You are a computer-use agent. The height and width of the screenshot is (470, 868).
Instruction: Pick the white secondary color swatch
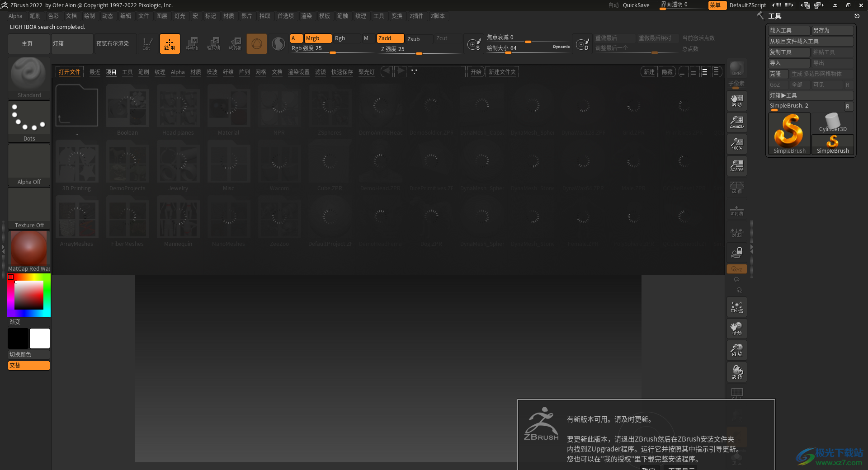[40, 338]
